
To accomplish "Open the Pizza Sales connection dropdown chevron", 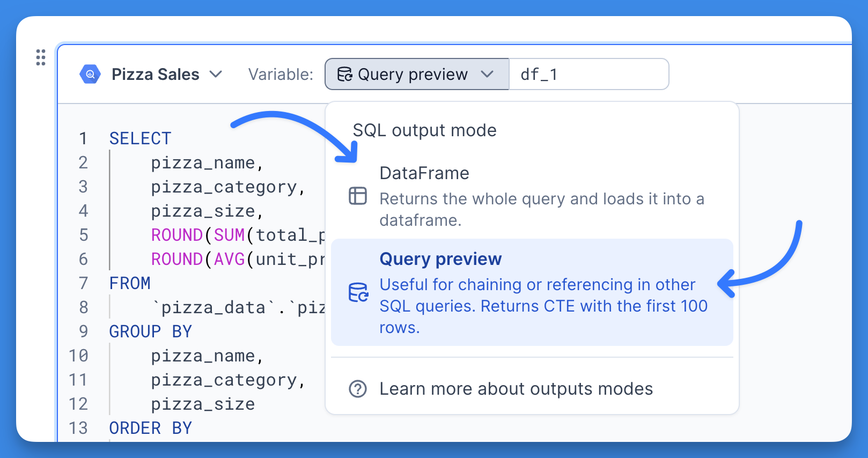I will (x=216, y=74).
